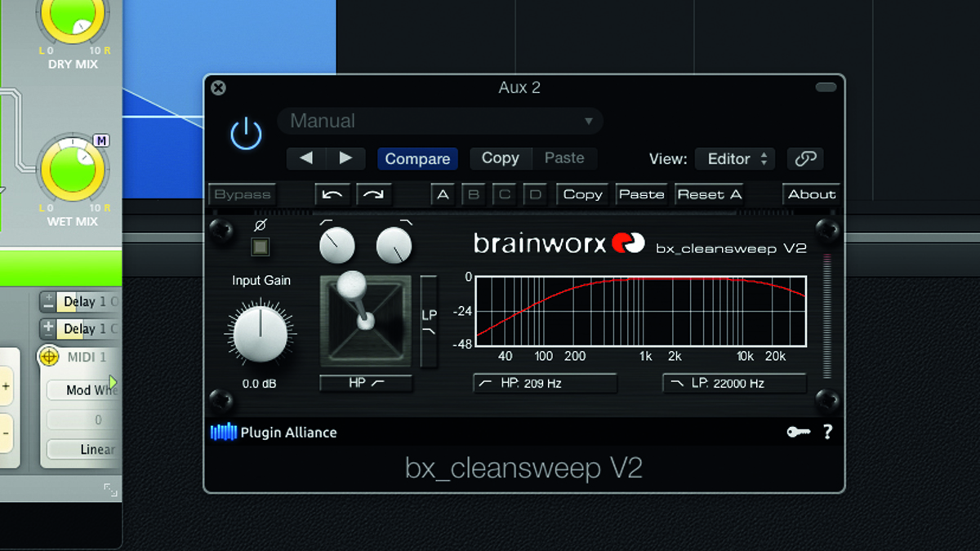Click the undo arrow icon
This screenshot has width=980, height=551.
click(x=333, y=194)
